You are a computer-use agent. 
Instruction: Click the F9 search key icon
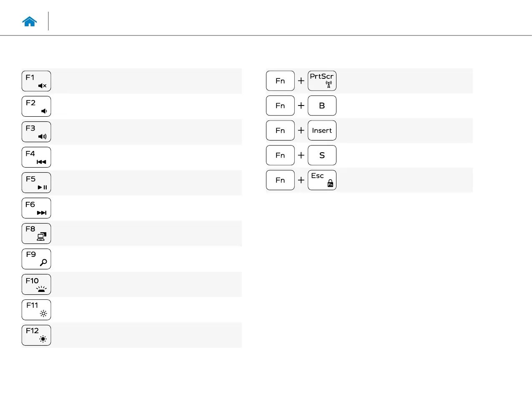(36, 259)
